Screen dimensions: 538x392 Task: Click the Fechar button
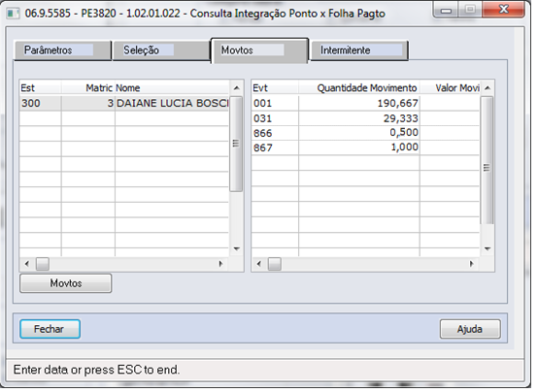pyautogui.click(x=50, y=329)
